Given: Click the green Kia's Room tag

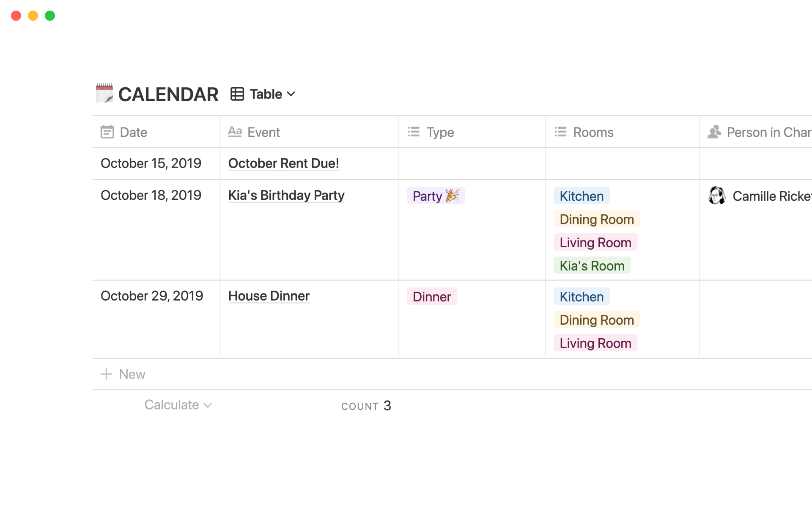Looking at the screenshot, I should [592, 266].
